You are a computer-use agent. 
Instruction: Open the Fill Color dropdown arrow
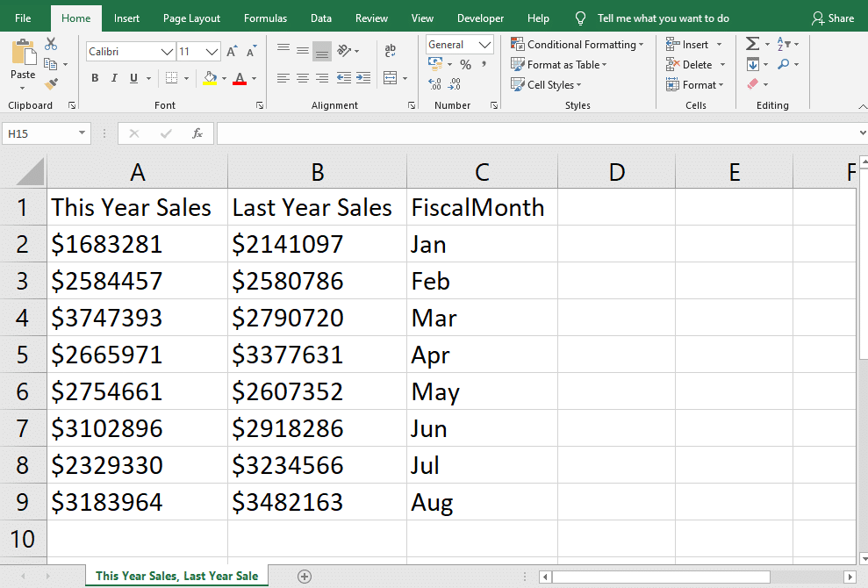(x=223, y=79)
